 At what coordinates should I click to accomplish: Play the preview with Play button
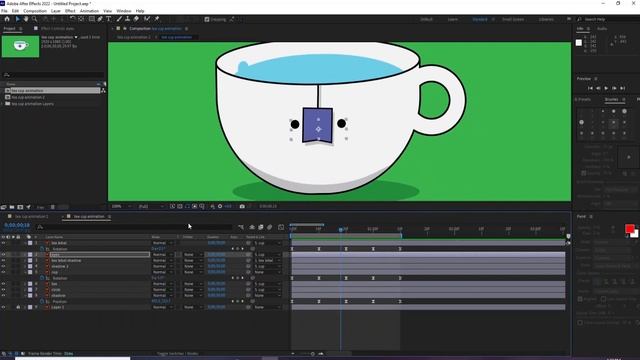pyautogui.click(x=606, y=88)
